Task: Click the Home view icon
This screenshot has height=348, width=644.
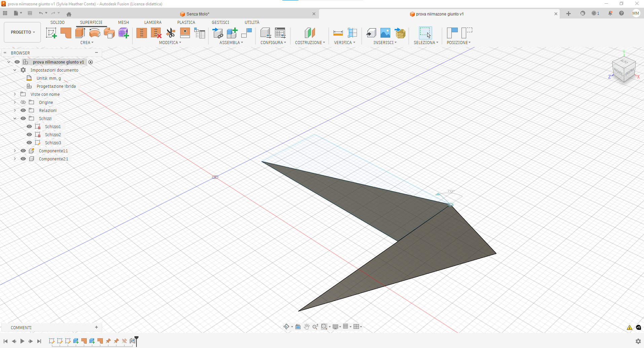Action: point(69,14)
